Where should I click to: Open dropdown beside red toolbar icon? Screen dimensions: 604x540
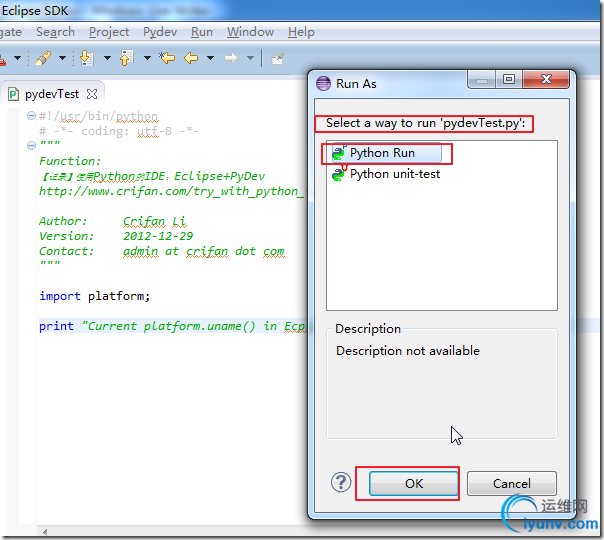(x=17, y=58)
